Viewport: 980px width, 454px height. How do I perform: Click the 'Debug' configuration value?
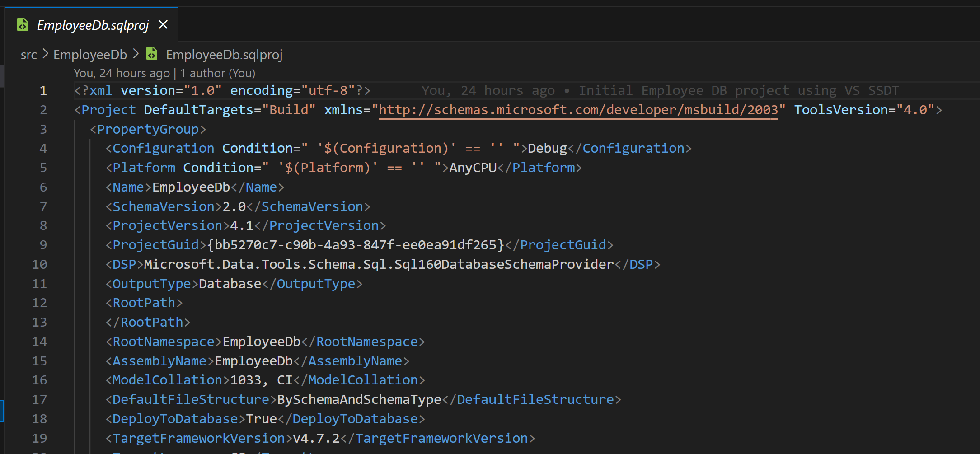pyautogui.click(x=547, y=148)
